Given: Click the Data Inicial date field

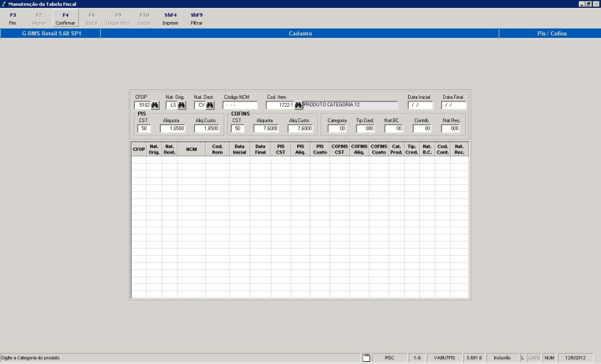Looking at the screenshot, I should pos(420,105).
